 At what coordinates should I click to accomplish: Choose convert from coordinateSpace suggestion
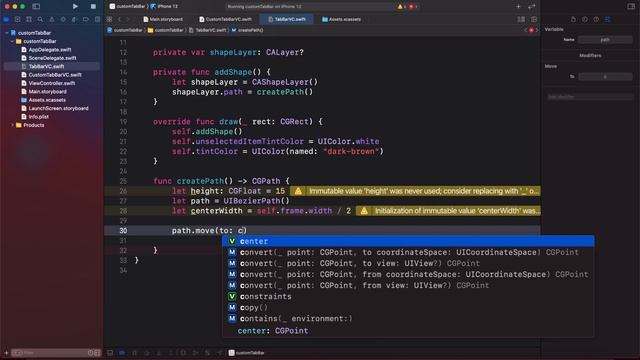(x=408, y=274)
